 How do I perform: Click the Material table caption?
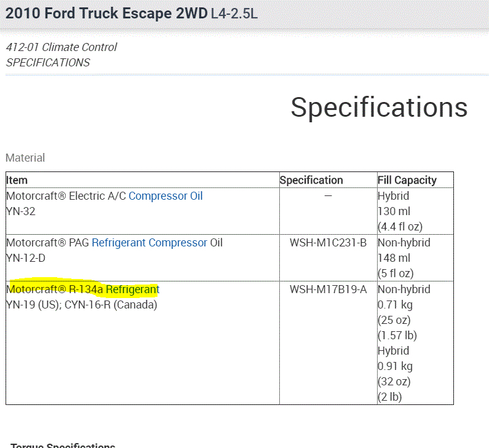click(25, 158)
